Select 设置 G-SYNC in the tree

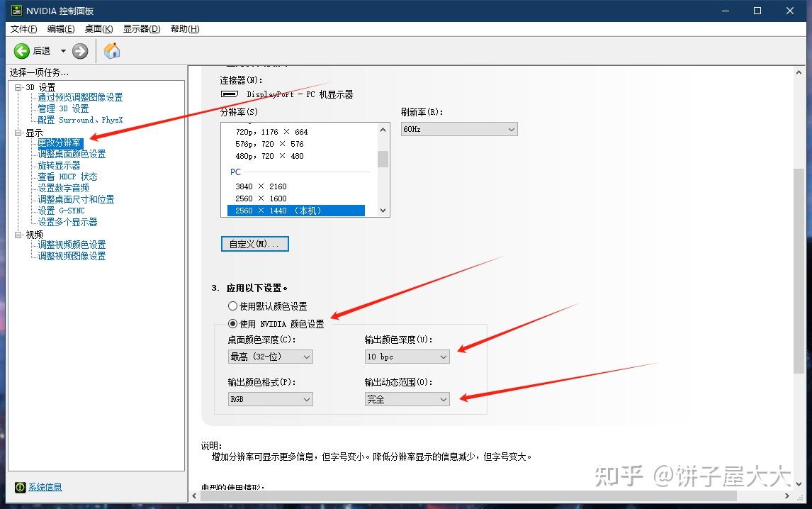pos(61,211)
